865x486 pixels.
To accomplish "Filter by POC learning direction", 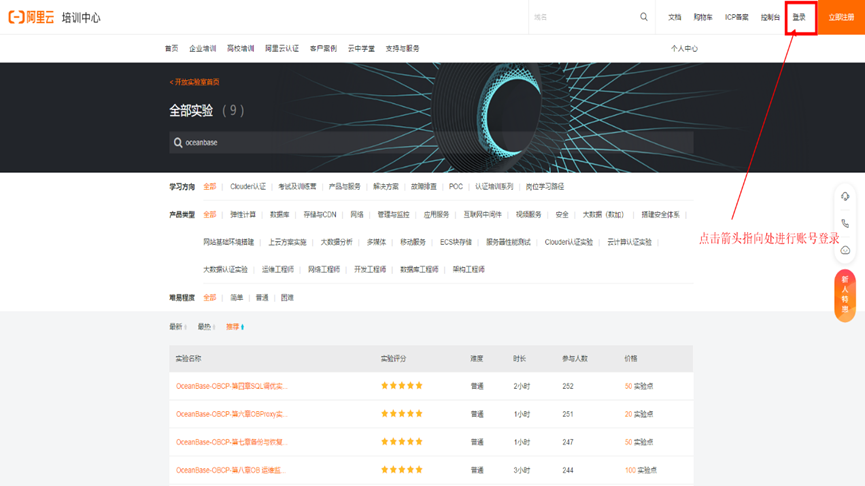I will 456,186.
